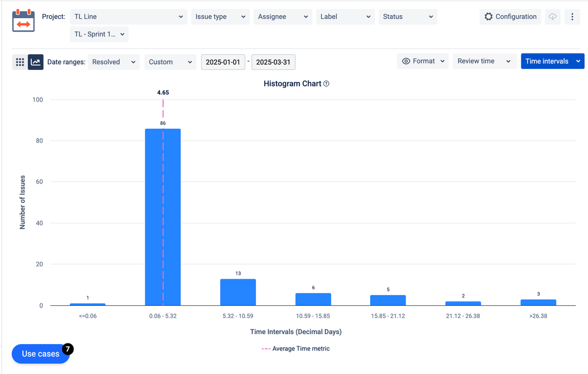588x374 pixels.
Task: Click the '0.06 - 5.32' axis label
Action: click(163, 316)
